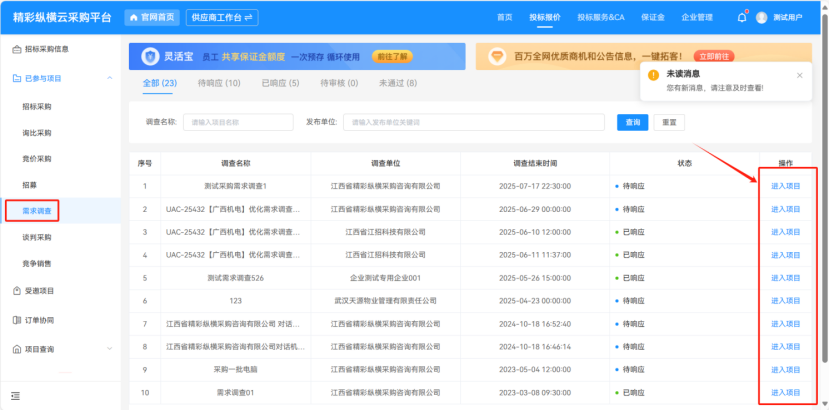Click the 2023-03-08 09:30:00 end time
This screenshot has height=410, width=829.
tap(535, 393)
